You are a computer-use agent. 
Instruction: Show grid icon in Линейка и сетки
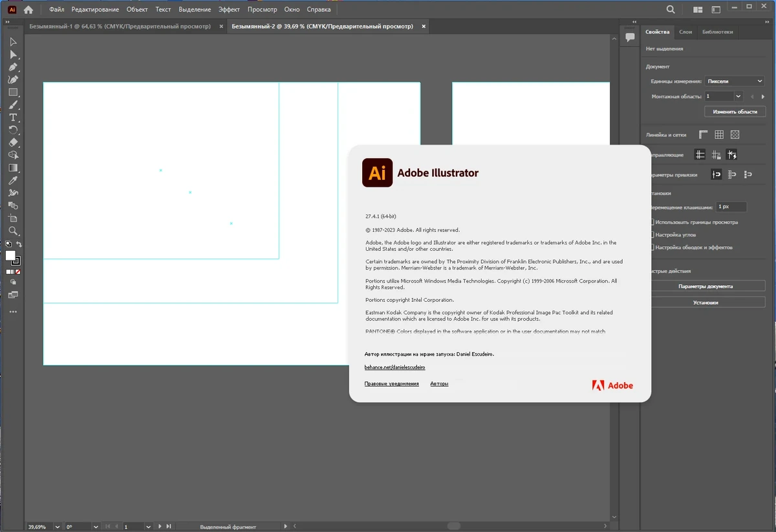[719, 134]
